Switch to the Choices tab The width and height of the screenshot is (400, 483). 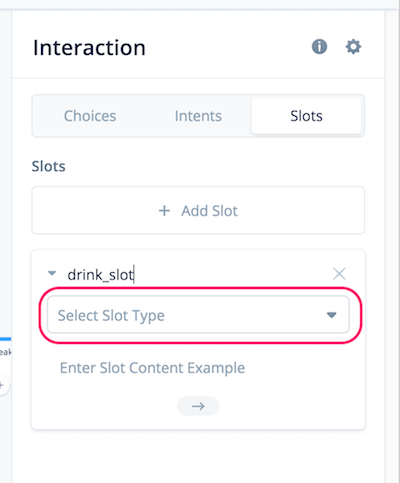[90, 116]
